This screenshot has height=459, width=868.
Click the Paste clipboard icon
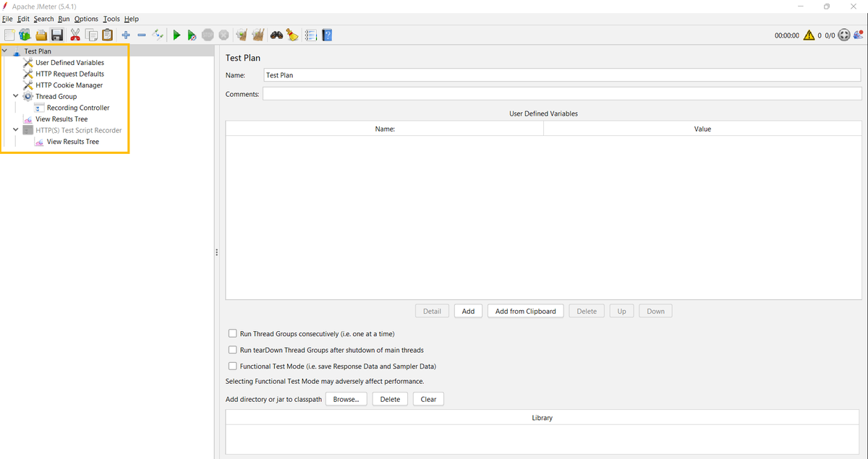click(x=107, y=35)
